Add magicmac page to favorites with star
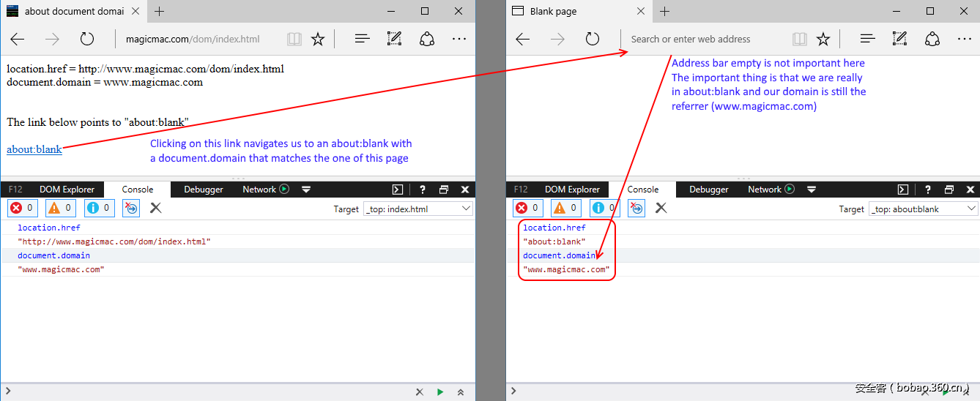980x401 pixels. click(x=318, y=40)
